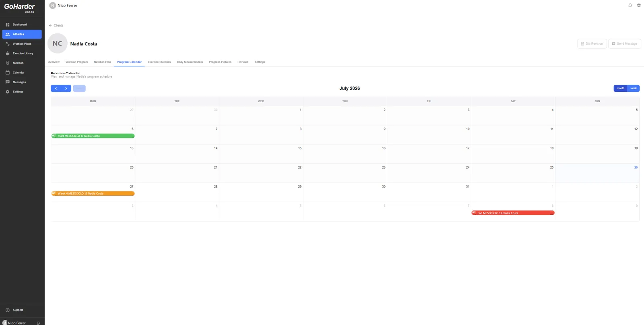Open Exercise Library icon

(x=7, y=53)
